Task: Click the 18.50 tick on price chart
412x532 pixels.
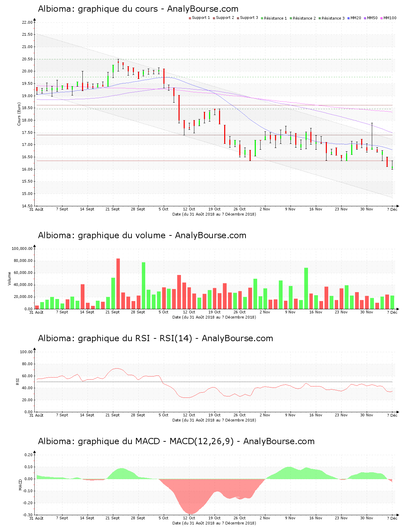Action: pos(27,108)
